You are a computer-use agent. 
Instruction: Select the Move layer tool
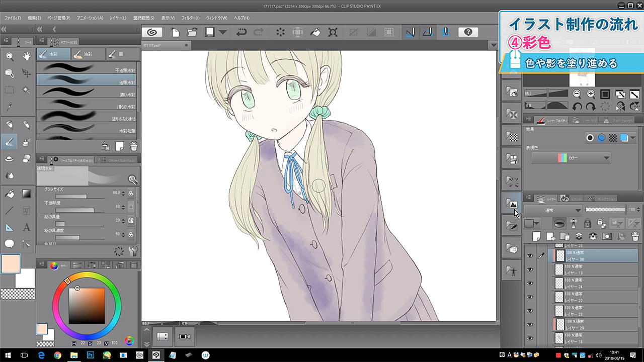tap(27, 73)
